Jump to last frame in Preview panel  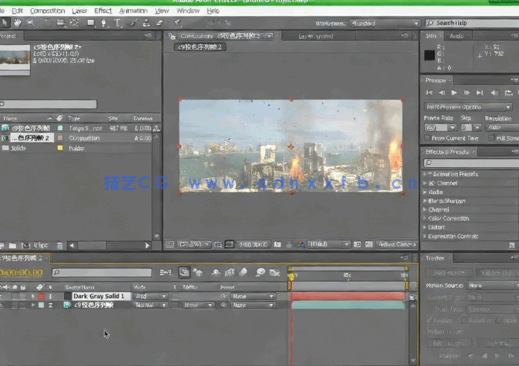tap(480, 93)
